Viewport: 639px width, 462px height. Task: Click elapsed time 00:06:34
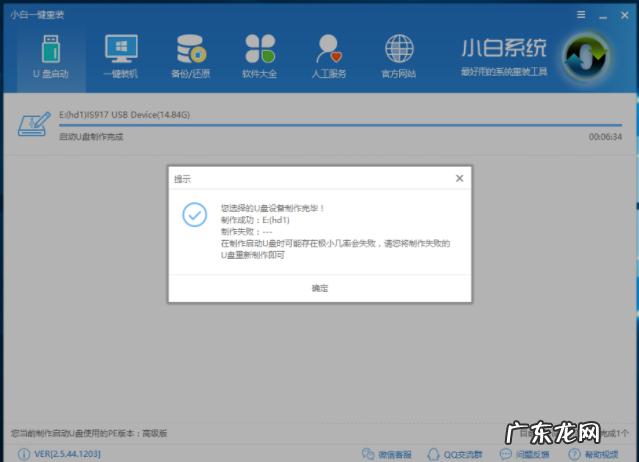click(605, 137)
